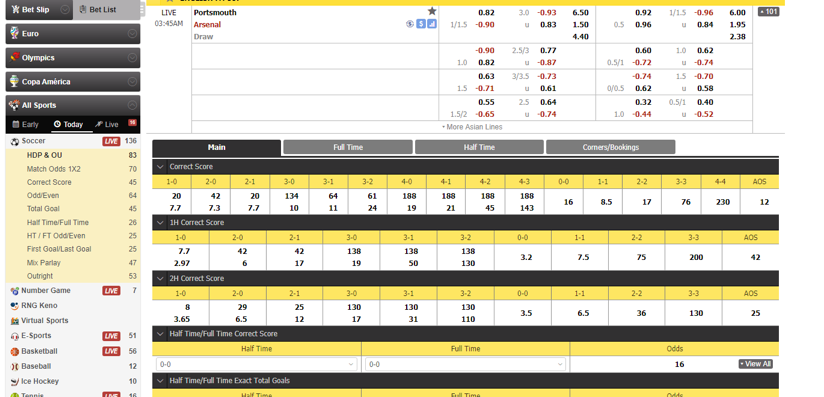Viewport: 824px width, 397px height.
Task: Click the View All button
Action: pos(756,364)
